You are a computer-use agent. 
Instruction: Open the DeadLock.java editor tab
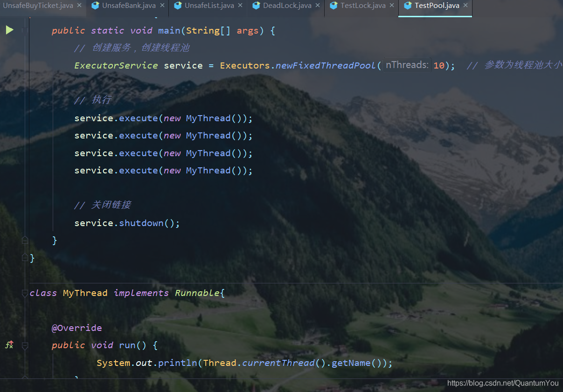point(287,6)
